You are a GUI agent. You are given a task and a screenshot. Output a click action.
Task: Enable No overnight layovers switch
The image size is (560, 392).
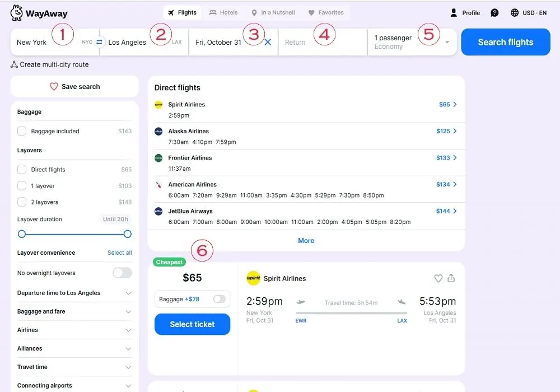click(122, 273)
